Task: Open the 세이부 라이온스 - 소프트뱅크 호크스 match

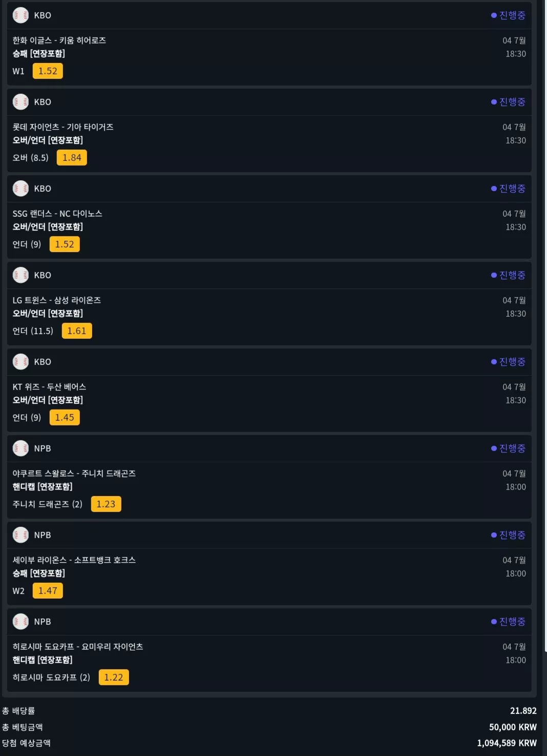Action: click(74, 560)
